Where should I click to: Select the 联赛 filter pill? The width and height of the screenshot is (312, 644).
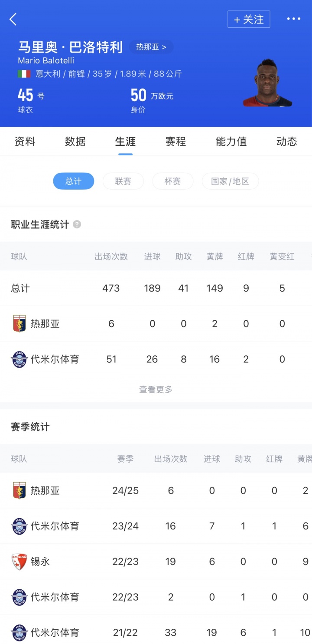click(123, 181)
